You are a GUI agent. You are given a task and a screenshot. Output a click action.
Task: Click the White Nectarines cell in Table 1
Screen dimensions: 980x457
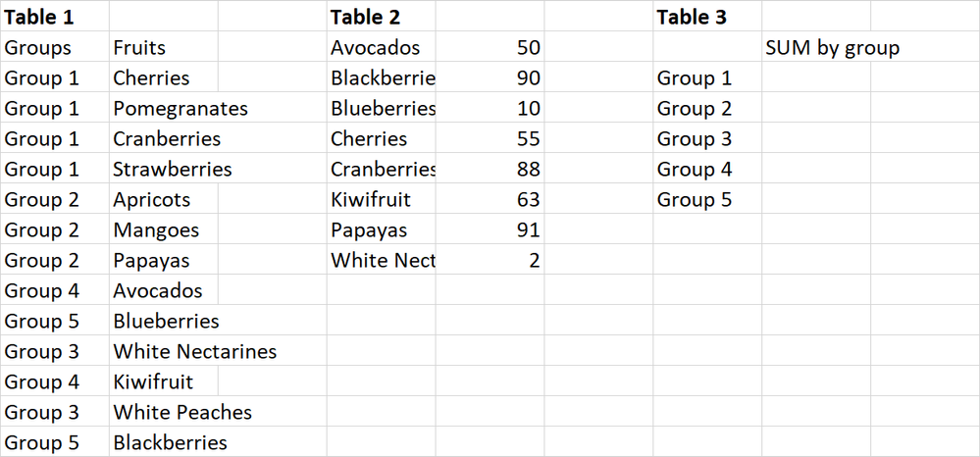pos(164,351)
